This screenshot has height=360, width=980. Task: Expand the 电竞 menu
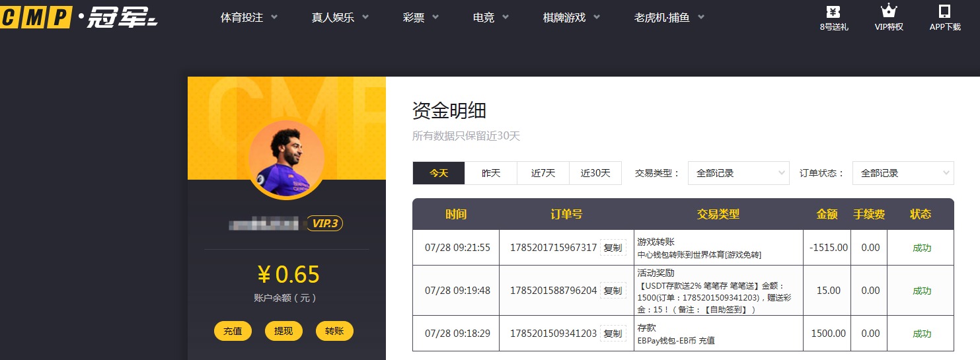491,18
